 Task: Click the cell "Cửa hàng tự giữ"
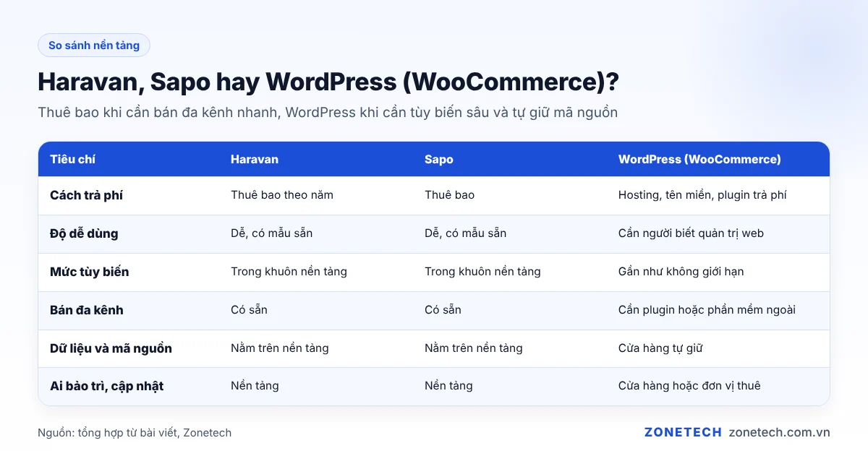pos(660,348)
